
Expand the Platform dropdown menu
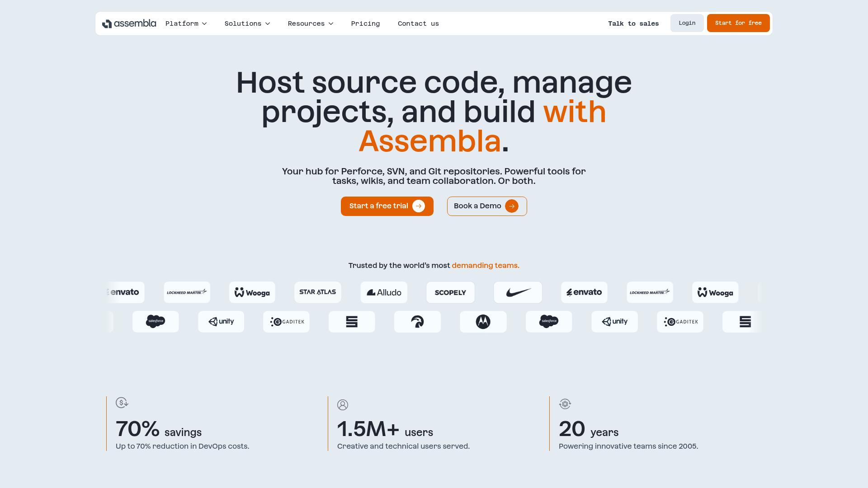pos(186,23)
